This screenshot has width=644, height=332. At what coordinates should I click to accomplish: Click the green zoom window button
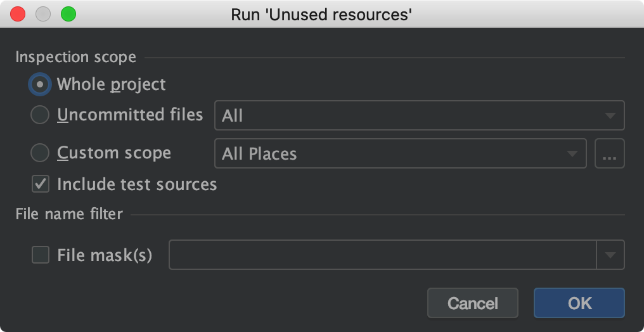(x=68, y=13)
